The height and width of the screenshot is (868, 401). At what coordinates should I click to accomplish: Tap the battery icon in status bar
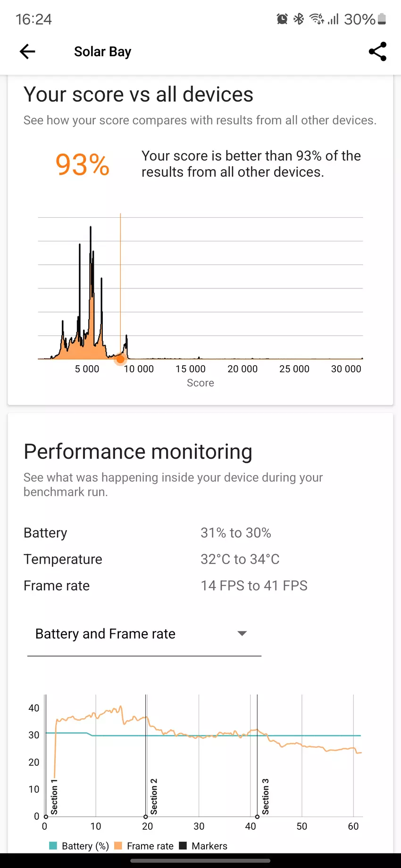point(382,19)
